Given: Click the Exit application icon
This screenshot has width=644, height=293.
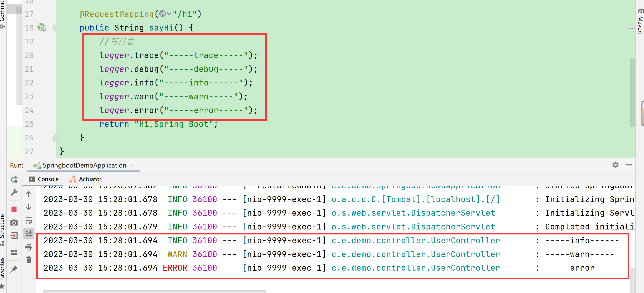Looking at the screenshot, I should point(14,235).
